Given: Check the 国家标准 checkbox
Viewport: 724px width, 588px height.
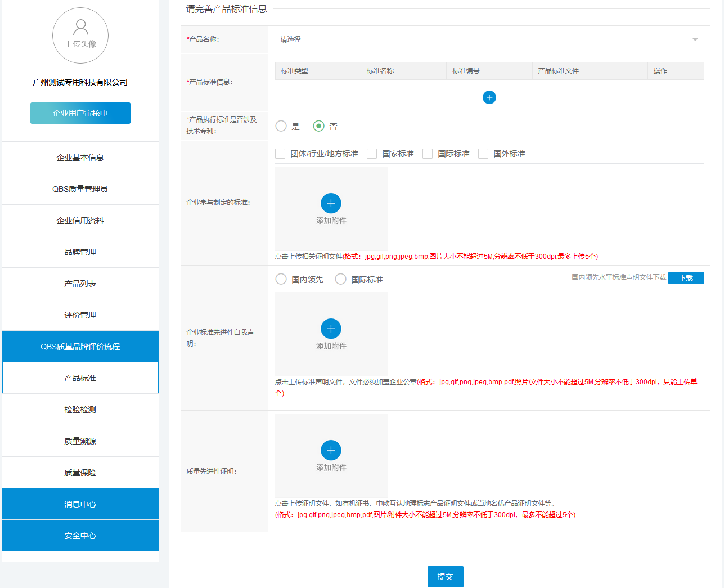Looking at the screenshot, I should point(372,154).
